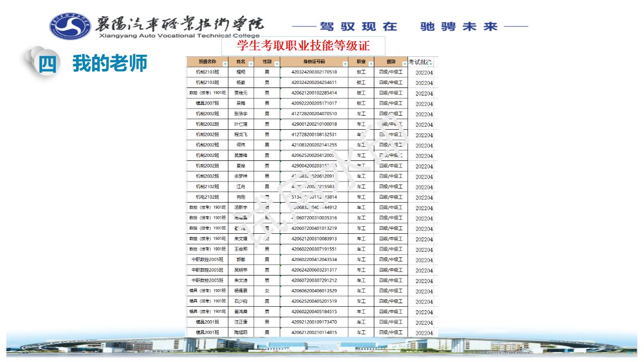Click the red title 学生考取职业技能等级证
The image size is (644, 362).
tap(303, 46)
